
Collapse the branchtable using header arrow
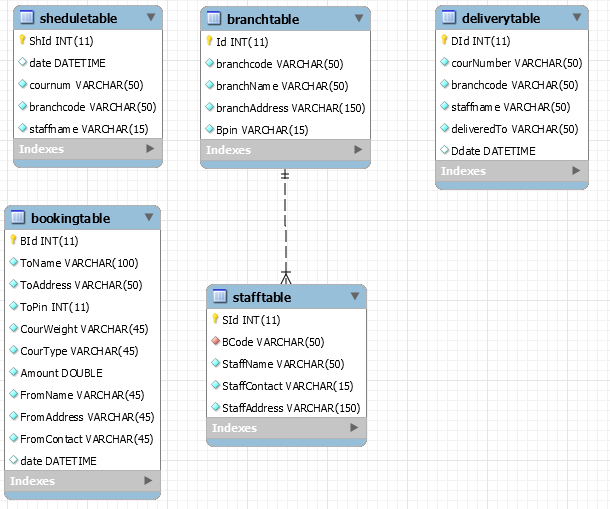tap(358, 19)
